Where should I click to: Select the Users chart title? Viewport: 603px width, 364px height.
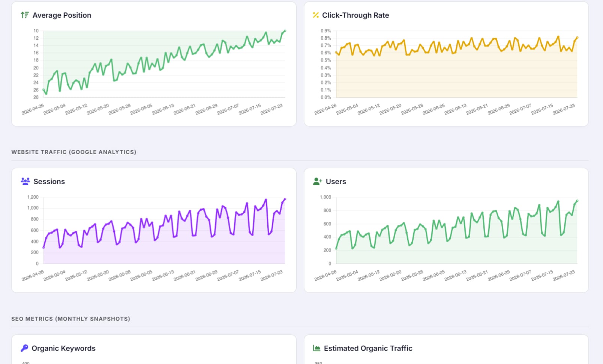point(336,182)
